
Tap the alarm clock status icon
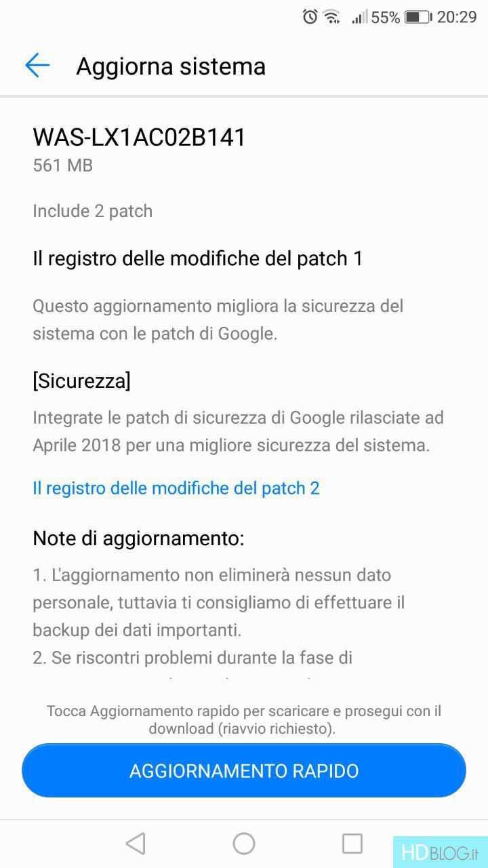[310, 17]
